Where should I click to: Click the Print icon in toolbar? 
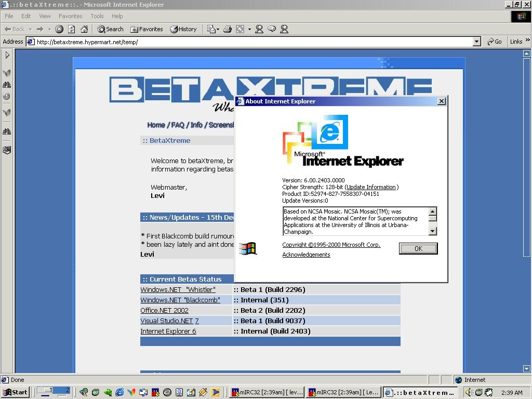point(228,29)
